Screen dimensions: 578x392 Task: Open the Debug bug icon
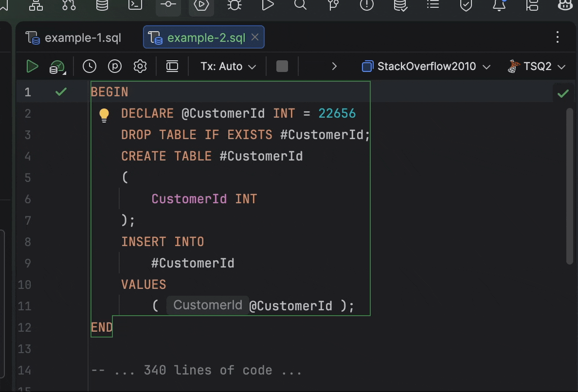click(x=235, y=5)
